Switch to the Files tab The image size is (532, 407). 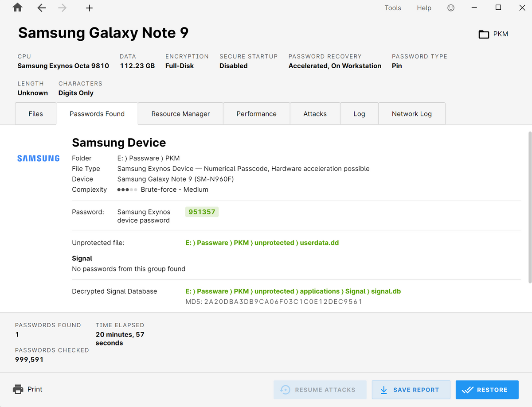[x=35, y=114]
